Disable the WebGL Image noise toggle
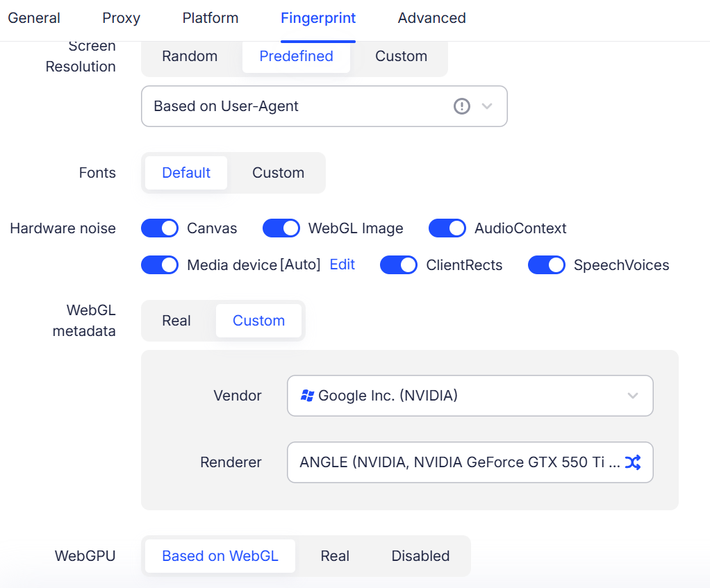The image size is (710, 588). coord(281,228)
